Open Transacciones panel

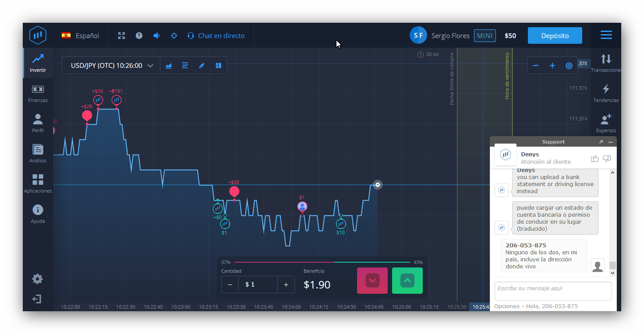pyautogui.click(x=606, y=63)
